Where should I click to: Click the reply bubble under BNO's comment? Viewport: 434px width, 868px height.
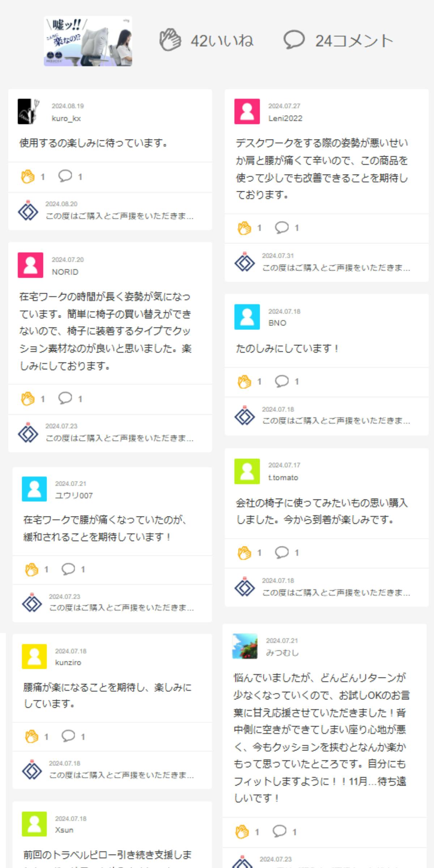point(282,381)
